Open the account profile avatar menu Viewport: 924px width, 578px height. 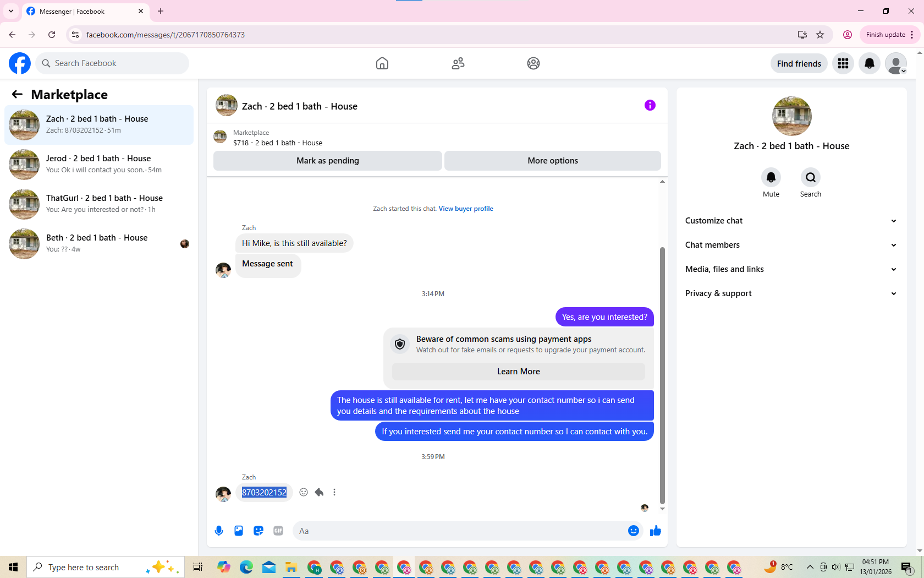(896, 63)
